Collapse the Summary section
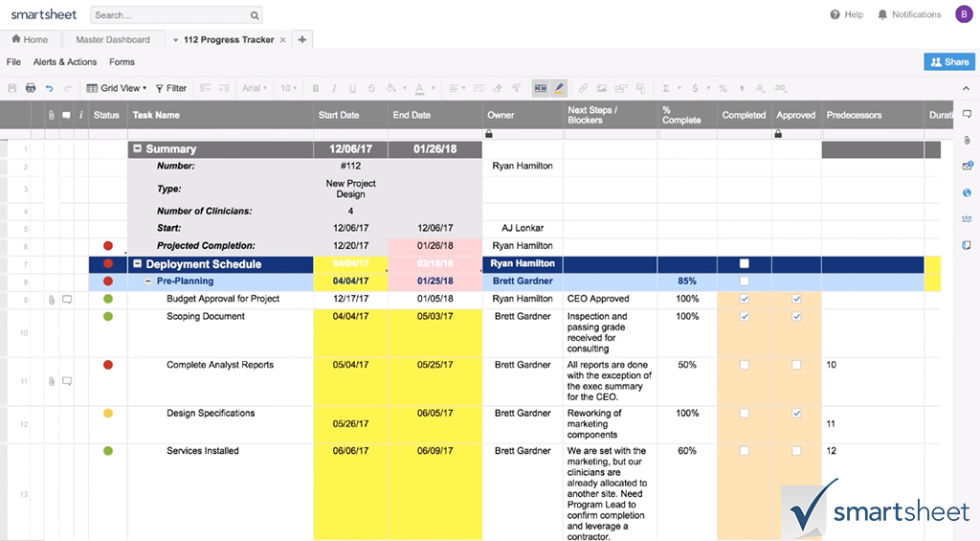The height and width of the screenshot is (541, 980). click(137, 149)
